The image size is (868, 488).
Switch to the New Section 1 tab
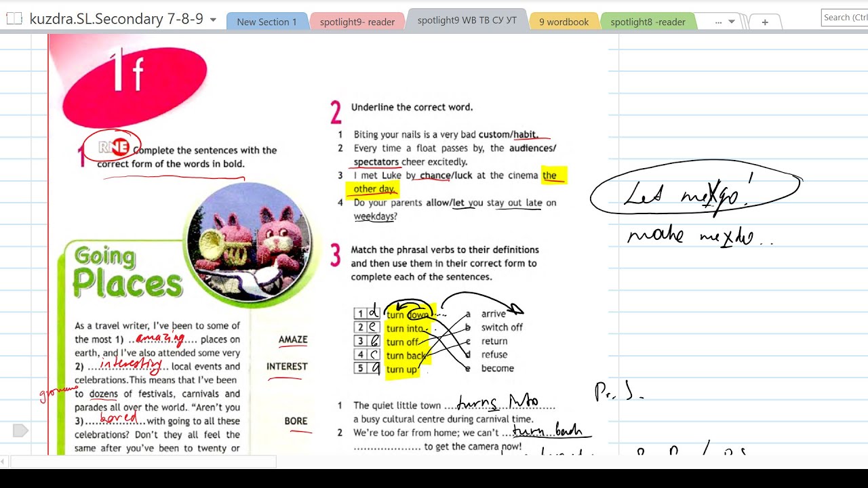coord(267,22)
